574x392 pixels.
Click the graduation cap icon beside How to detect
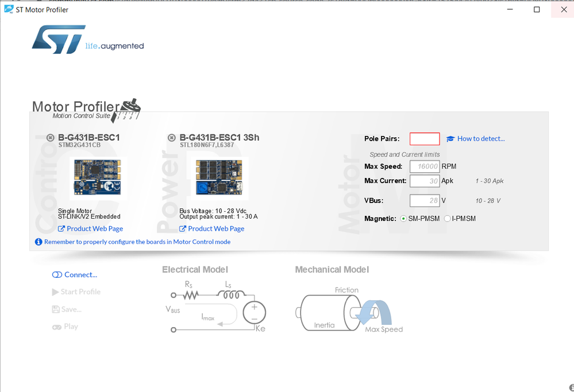pos(450,138)
